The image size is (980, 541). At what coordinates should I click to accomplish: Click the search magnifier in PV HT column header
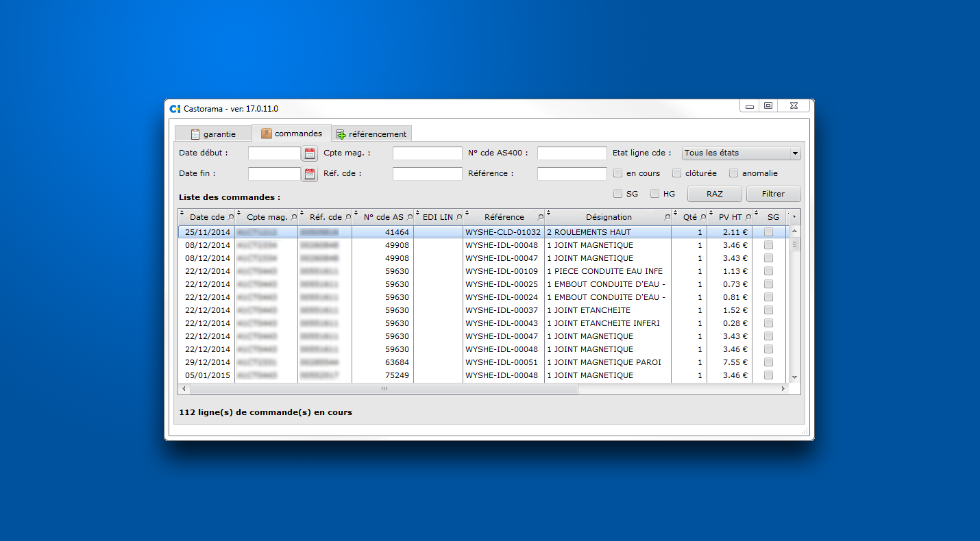pos(748,217)
